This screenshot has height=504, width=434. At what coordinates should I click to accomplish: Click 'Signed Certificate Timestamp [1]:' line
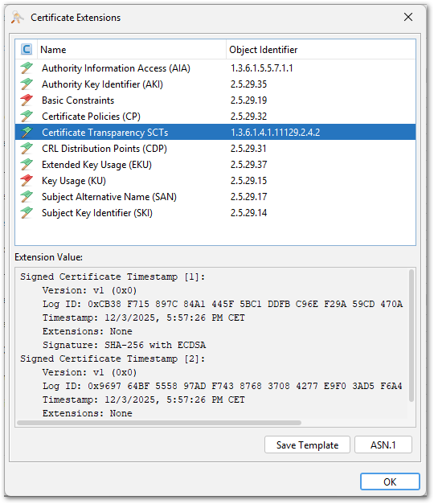[x=113, y=277]
